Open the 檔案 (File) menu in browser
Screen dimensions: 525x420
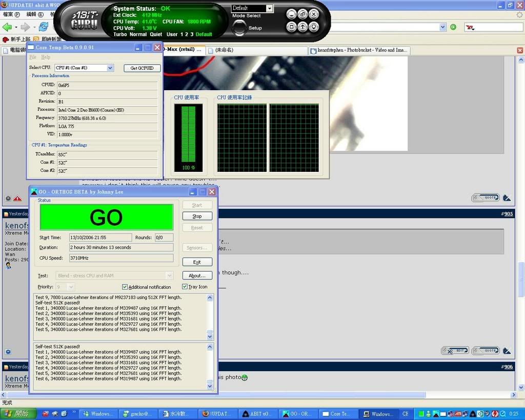coord(11,14)
